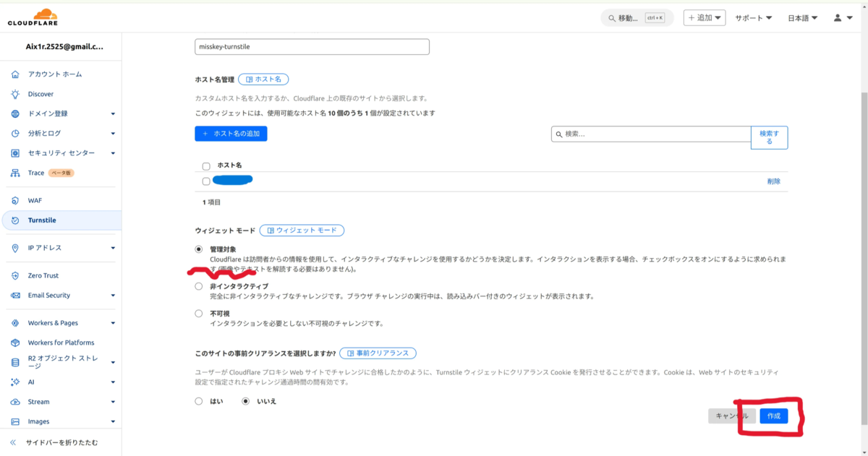The width and height of the screenshot is (868, 456).
Task: Click the magnifier icon in the top search
Action: pyautogui.click(x=612, y=18)
